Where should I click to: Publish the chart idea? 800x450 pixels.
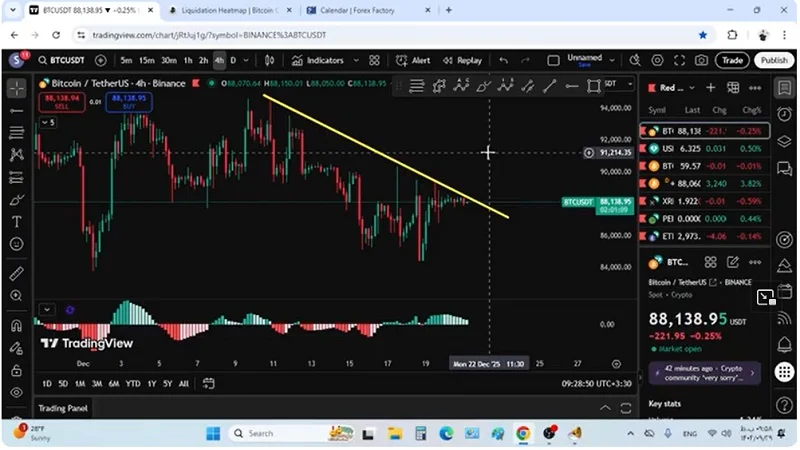coord(774,60)
